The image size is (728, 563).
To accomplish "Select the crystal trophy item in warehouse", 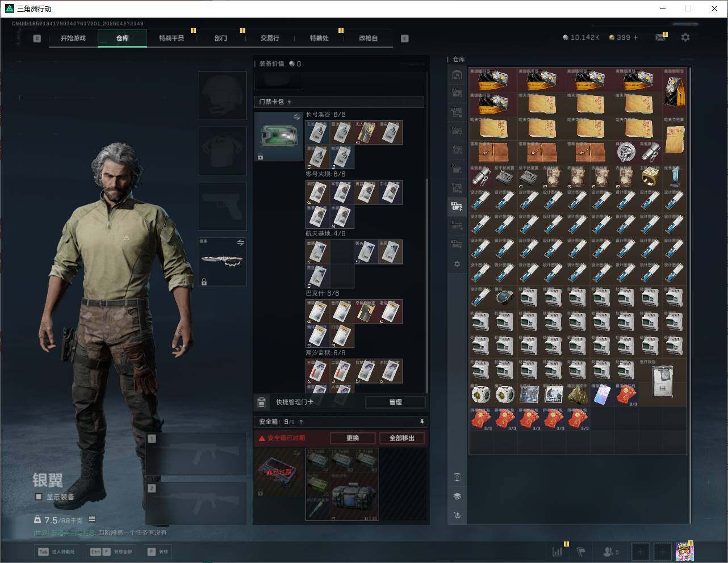I will click(675, 177).
